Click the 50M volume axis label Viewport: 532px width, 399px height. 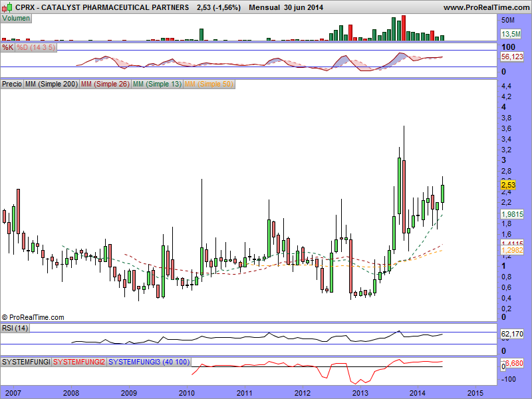pos(508,20)
